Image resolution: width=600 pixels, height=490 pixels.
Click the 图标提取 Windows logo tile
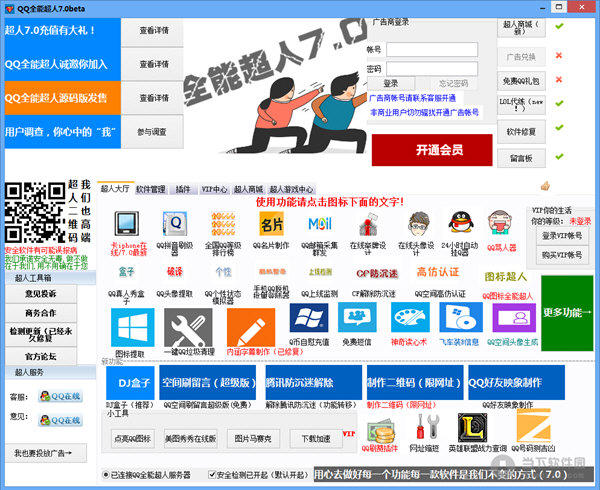coord(132,327)
